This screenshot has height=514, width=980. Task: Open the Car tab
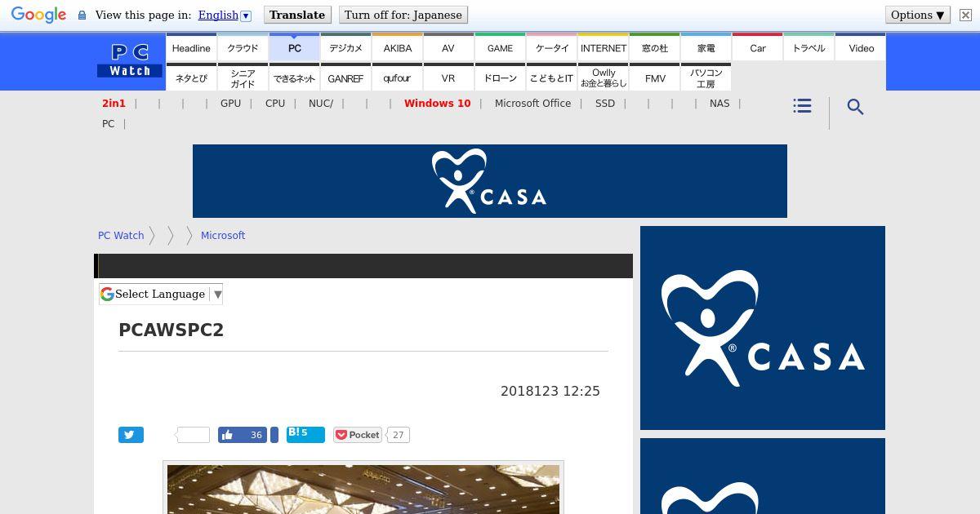[757, 48]
